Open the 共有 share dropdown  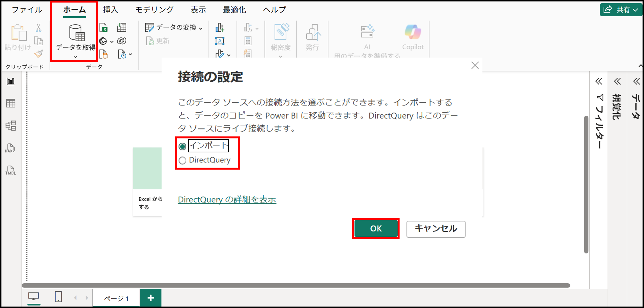point(622,10)
